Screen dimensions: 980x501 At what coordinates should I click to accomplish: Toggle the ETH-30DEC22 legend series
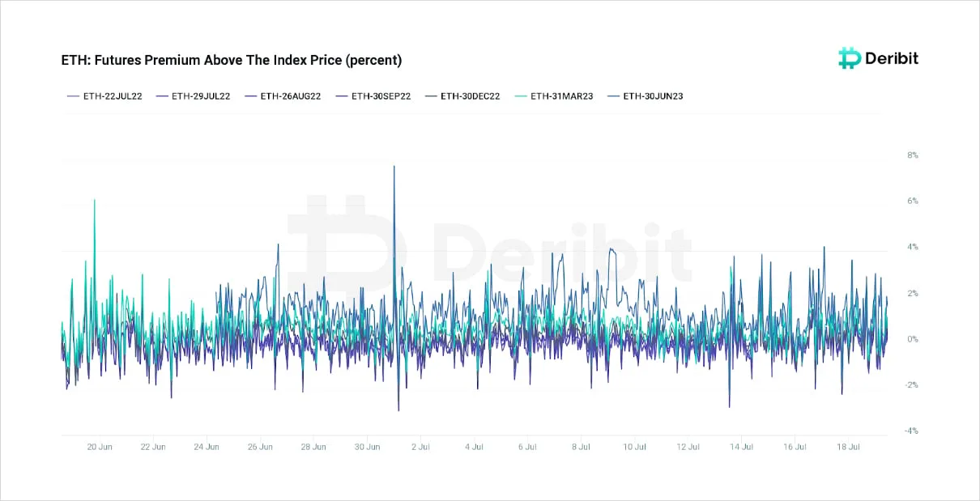point(462,96)
